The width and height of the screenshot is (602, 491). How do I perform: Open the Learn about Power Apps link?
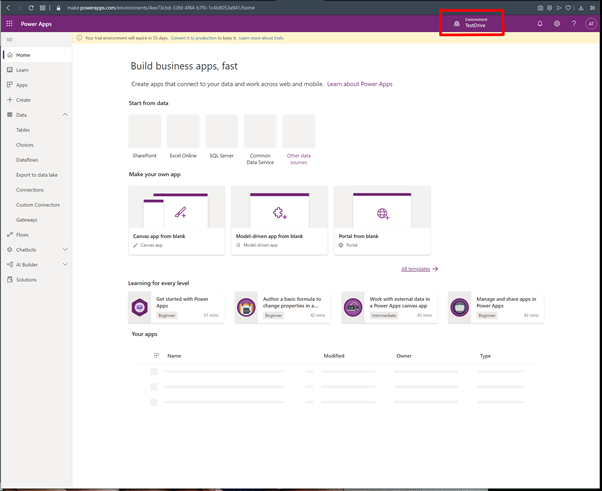[359, 84]
